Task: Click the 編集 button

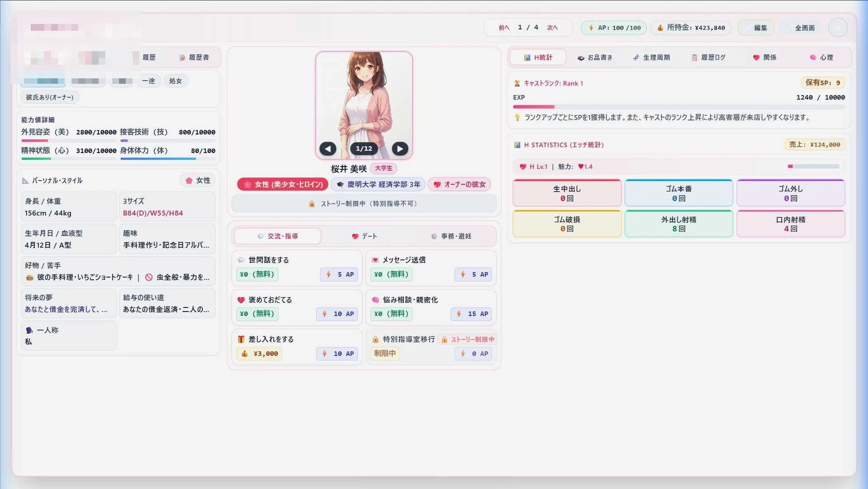Action: coord(756,28)
